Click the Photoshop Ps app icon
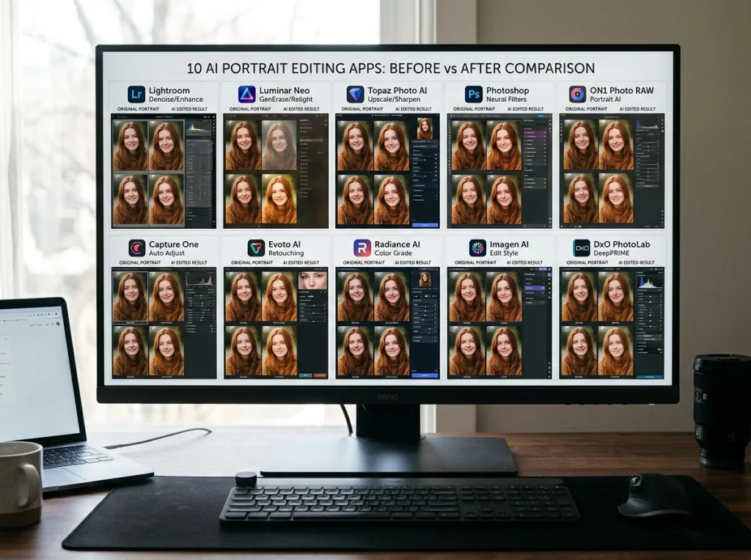Image resolution: width=751 pixels, height=560 pixels. click(473, 95)
